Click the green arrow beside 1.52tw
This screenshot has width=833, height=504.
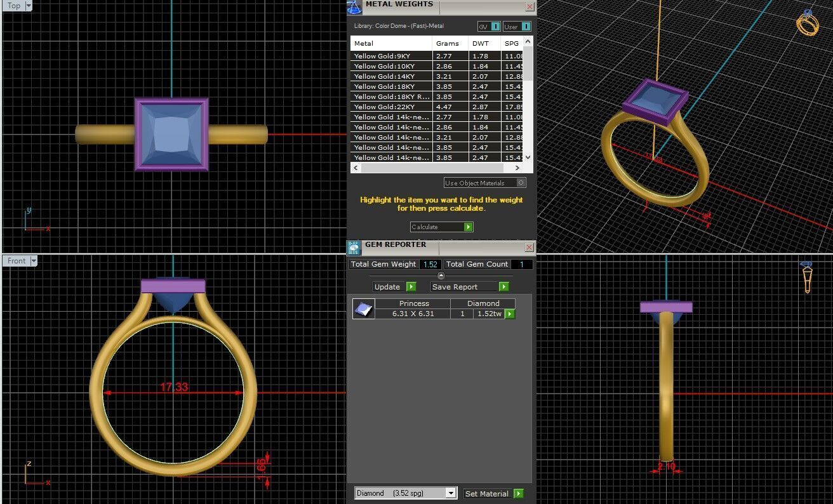(510, 314)
